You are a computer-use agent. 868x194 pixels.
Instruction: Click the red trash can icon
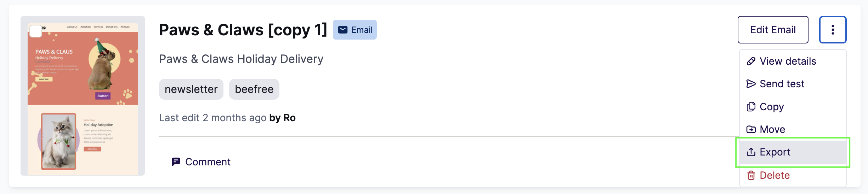click(751, 175)
